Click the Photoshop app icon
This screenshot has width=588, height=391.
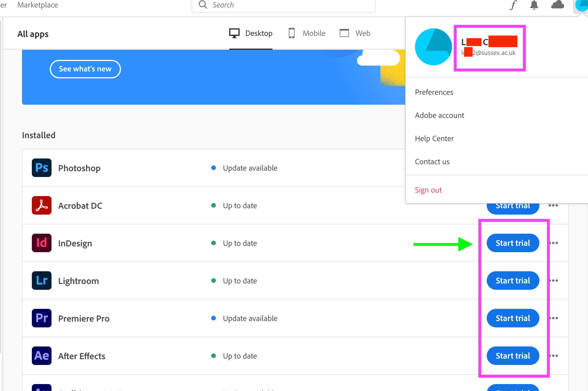point(42,168)
